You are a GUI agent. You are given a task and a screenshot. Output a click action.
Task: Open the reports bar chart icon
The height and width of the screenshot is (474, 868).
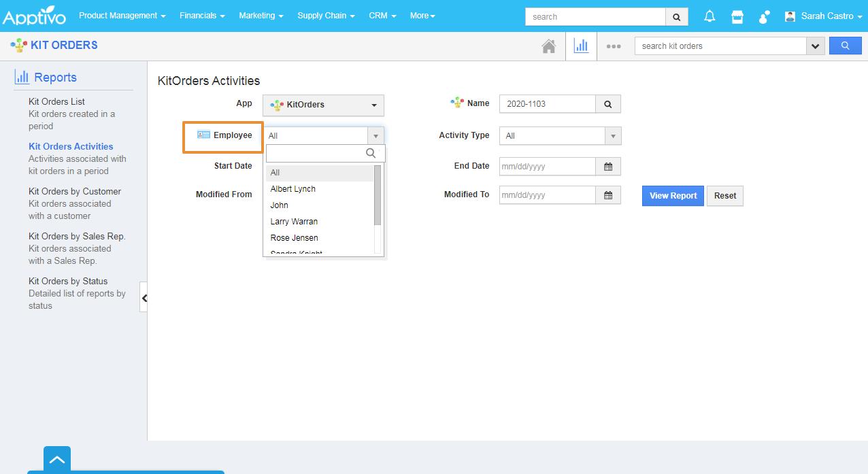[x=581, y=46]
